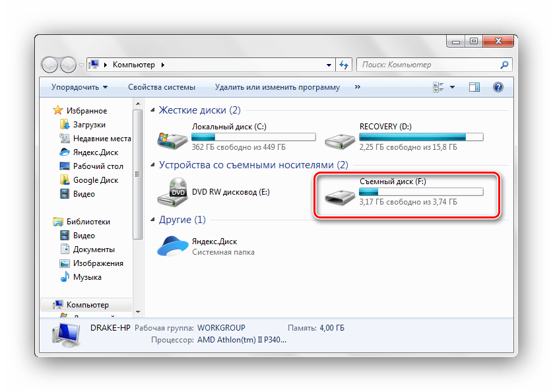Click the Яндекс.Диск icon in favorites
This screenshot has height=392, width=553.
65,152
